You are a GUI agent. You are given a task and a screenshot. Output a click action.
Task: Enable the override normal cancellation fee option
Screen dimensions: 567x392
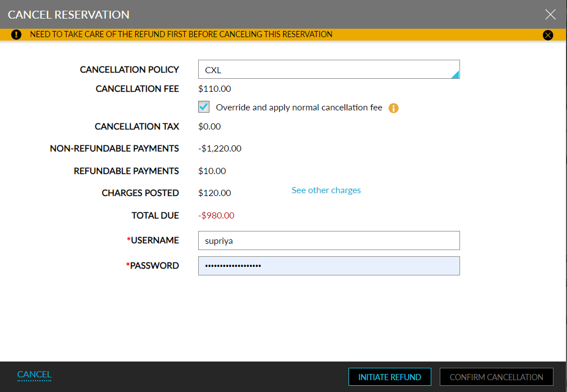203,106
